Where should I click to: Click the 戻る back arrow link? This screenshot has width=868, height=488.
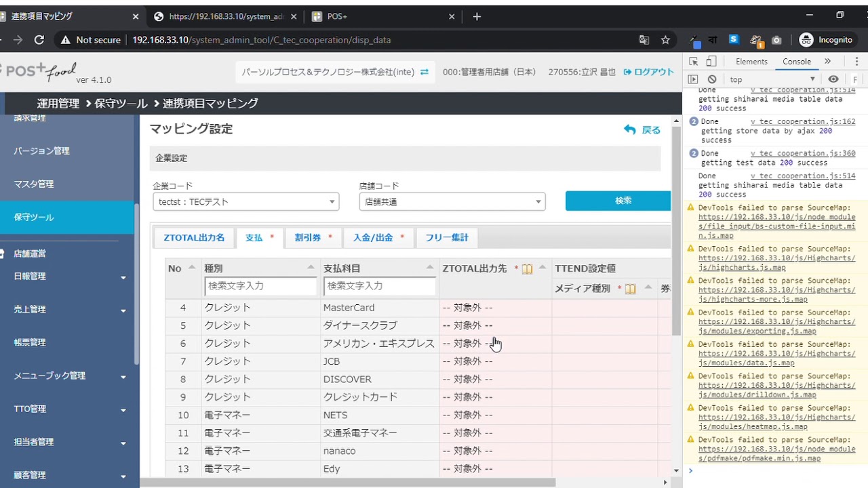(642, 129)
